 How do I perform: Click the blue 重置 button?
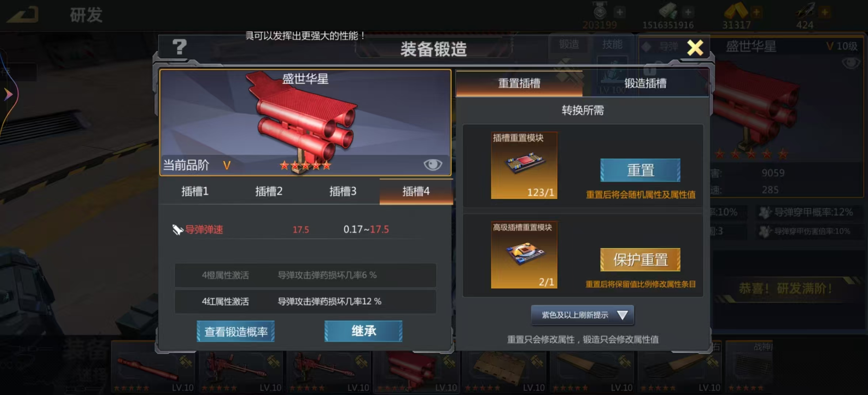tap(640, 170)
